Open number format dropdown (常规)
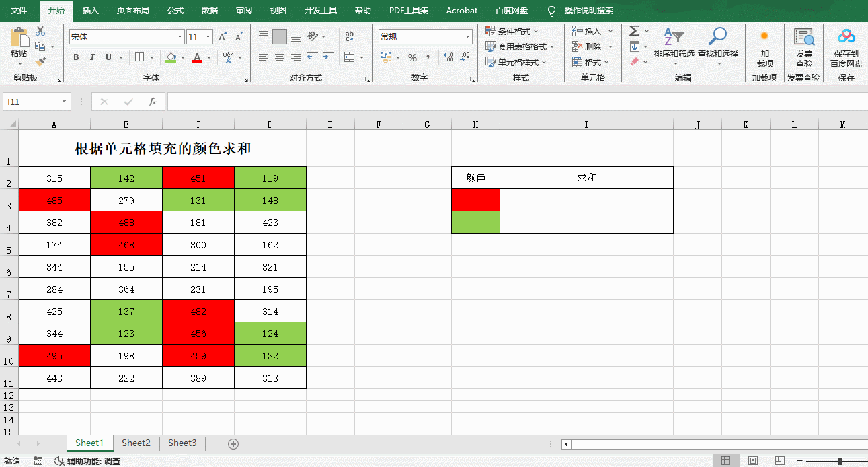Image resolution: width=868 pixels, height=467 pixels. (x=467, y=37)
